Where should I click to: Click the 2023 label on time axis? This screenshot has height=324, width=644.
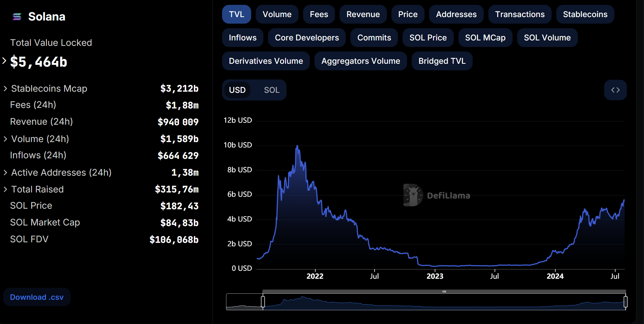tap(435, 276)
